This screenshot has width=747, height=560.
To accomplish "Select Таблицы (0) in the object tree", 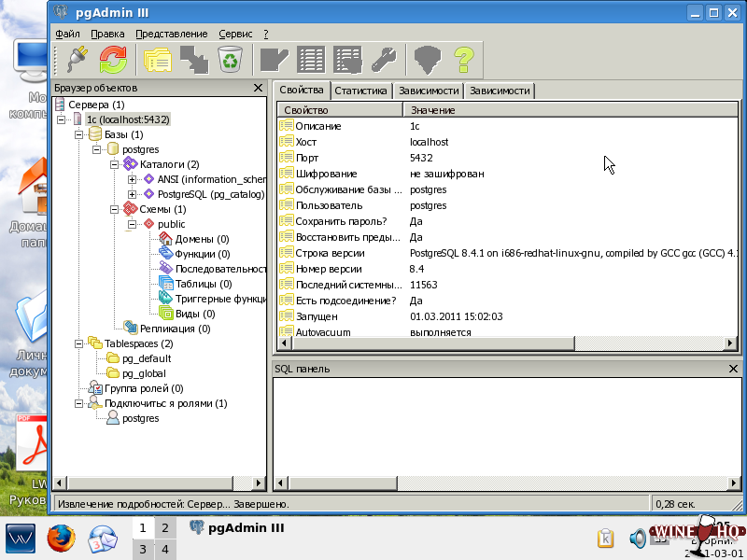I will [203, 284].
